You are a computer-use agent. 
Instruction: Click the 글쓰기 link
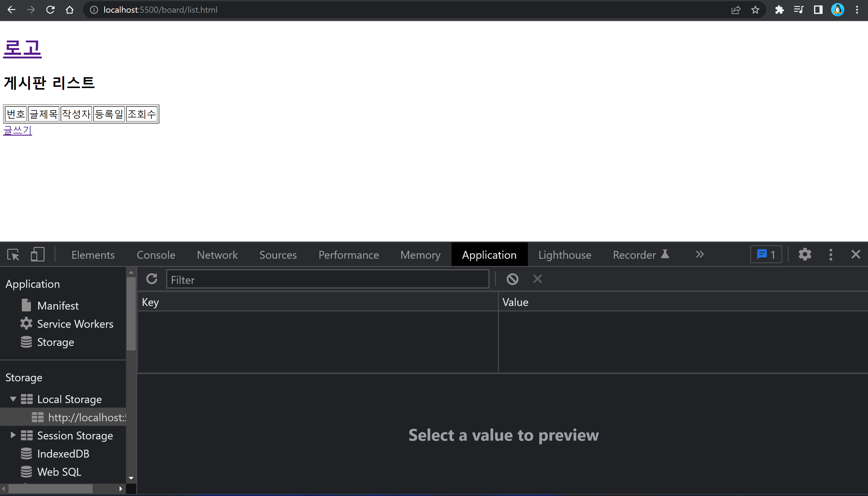click(x=17, y=130)
